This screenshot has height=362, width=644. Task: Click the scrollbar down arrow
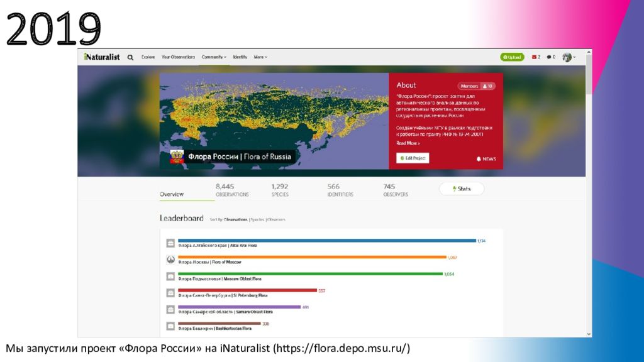tap(589, 334)
